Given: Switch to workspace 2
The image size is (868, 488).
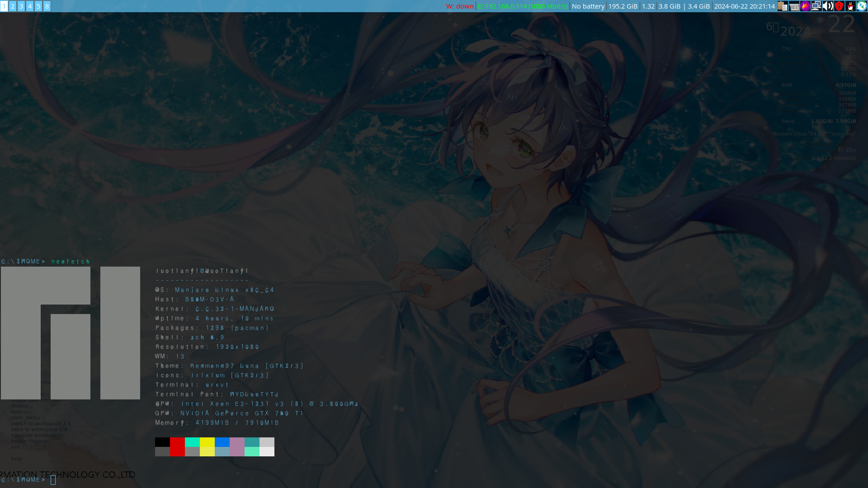Looking at the screenshot, I should tap(13, 6).
